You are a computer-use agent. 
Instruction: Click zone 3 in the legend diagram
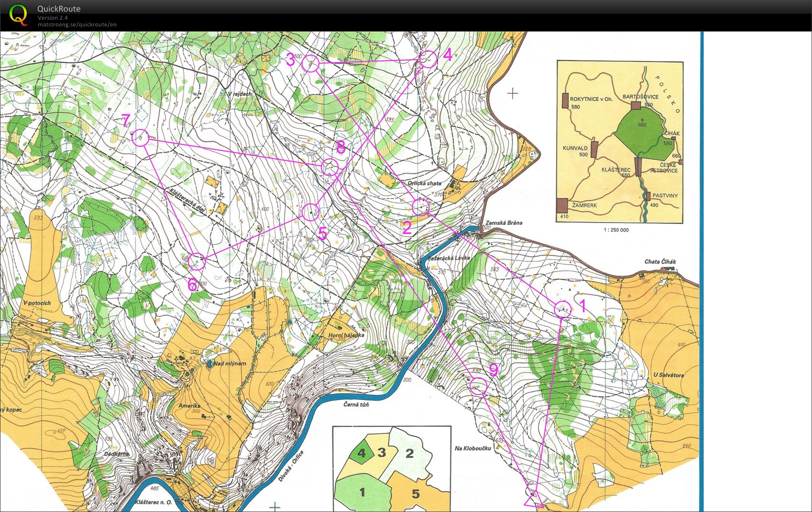click(381, 452)
